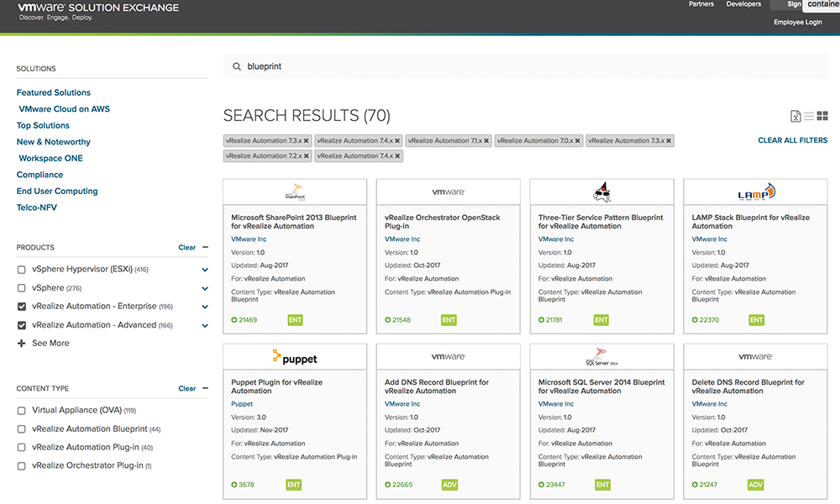Open Featured Solutions
Viewport: 840px width, 504px height.
(54, 92)
